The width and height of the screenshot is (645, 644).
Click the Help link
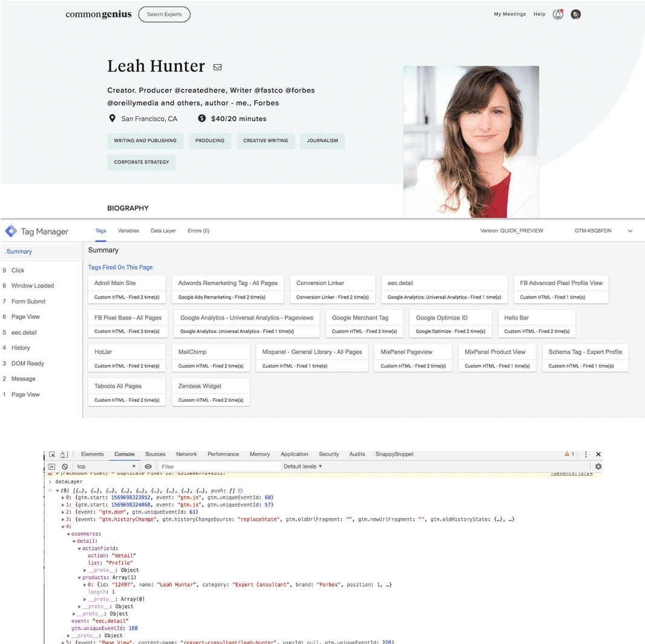click(539, 14)
